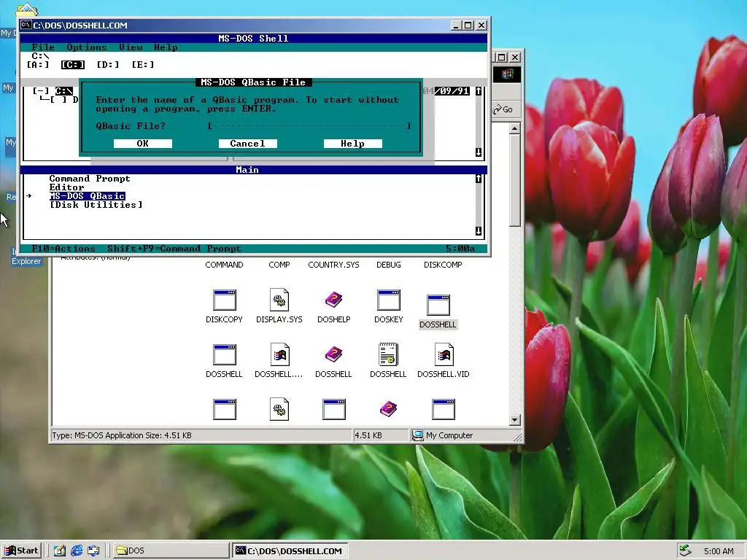The height and width of the screenshot is (560, 747).
Task: Click the OK button in QBasic File dialog
Action: coord(143,144)
